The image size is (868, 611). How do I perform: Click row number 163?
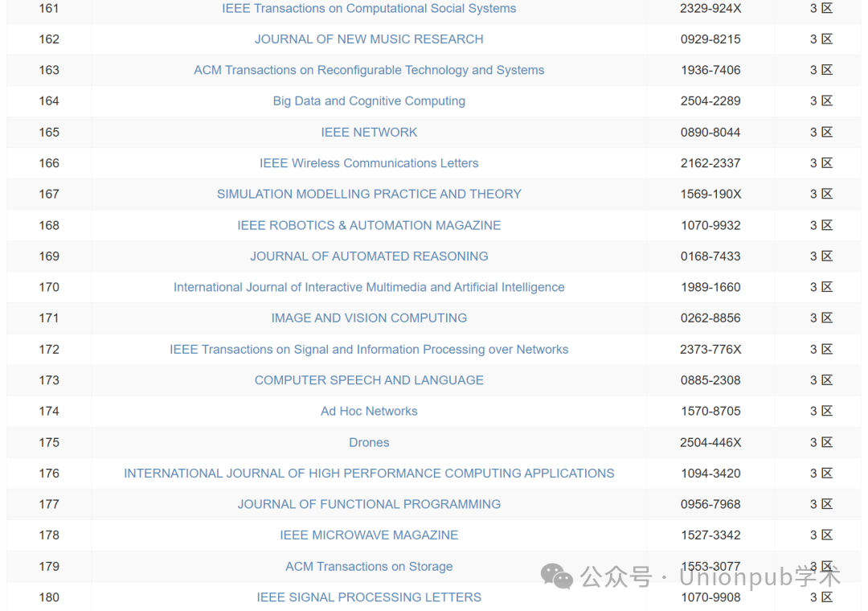pyautogui.click(x=49, y=71)
